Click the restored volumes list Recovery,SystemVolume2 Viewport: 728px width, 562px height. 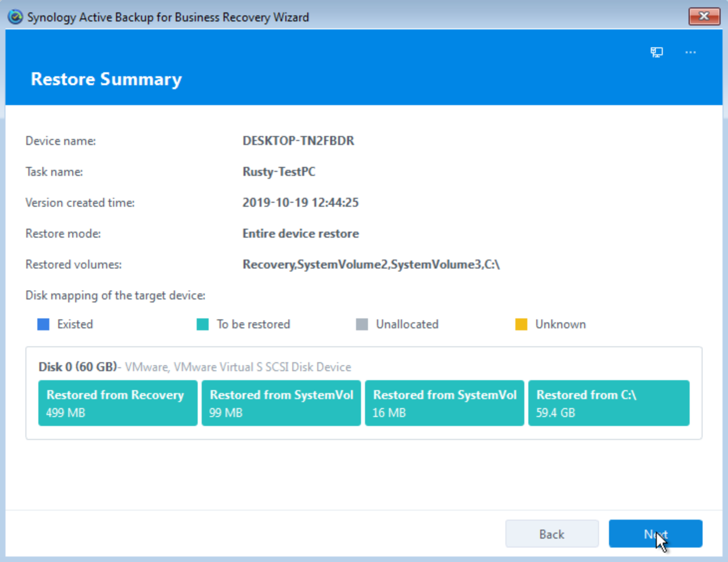tap(371, 265)
